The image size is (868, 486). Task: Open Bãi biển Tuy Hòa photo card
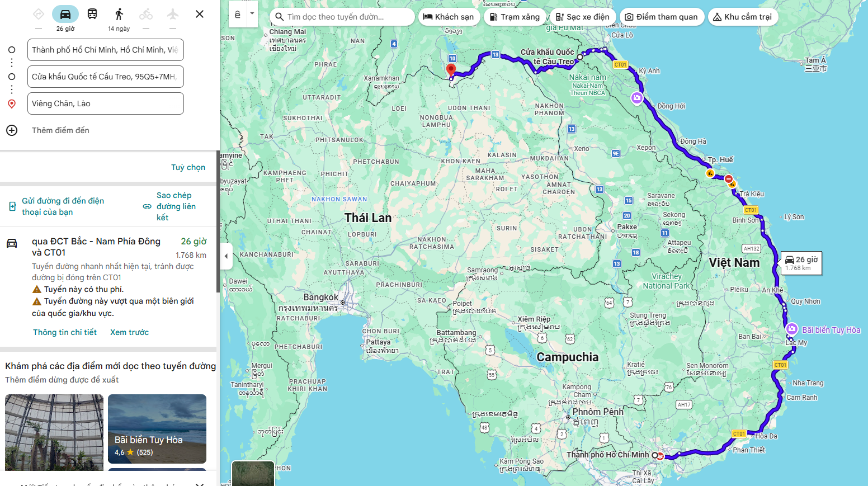click(157, 429)
